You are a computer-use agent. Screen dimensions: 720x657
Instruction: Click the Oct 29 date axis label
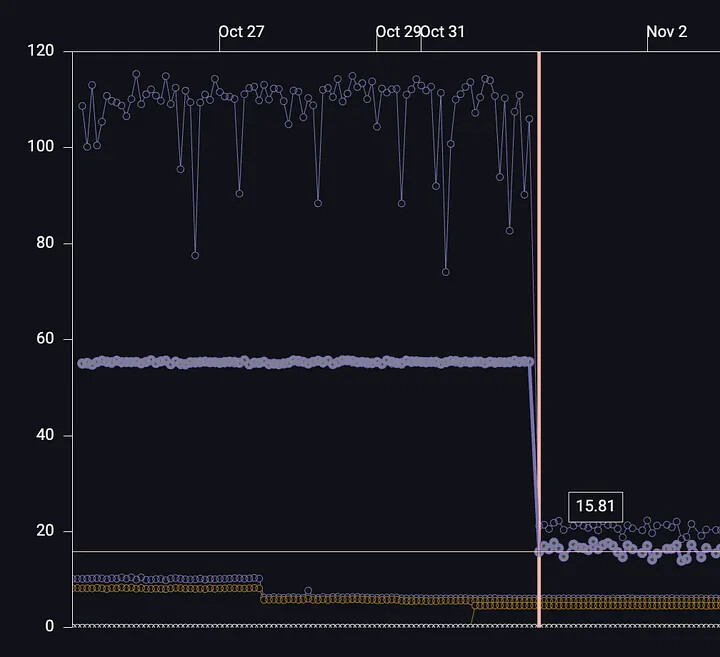397,31
